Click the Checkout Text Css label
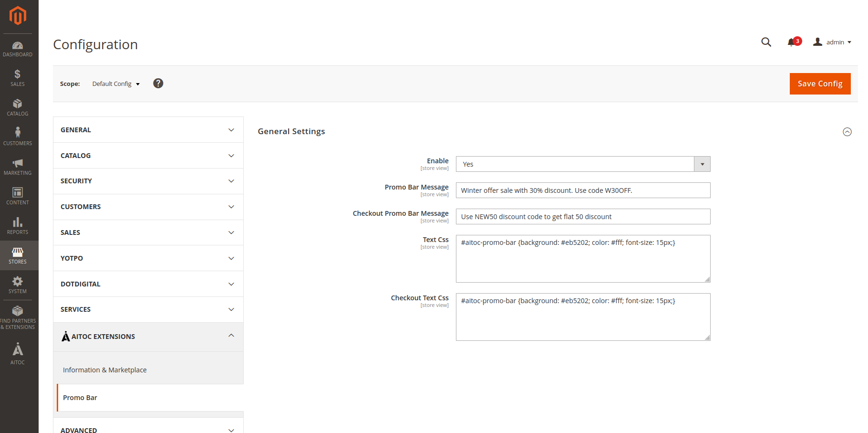868x433 pixels. coord(420,298)
